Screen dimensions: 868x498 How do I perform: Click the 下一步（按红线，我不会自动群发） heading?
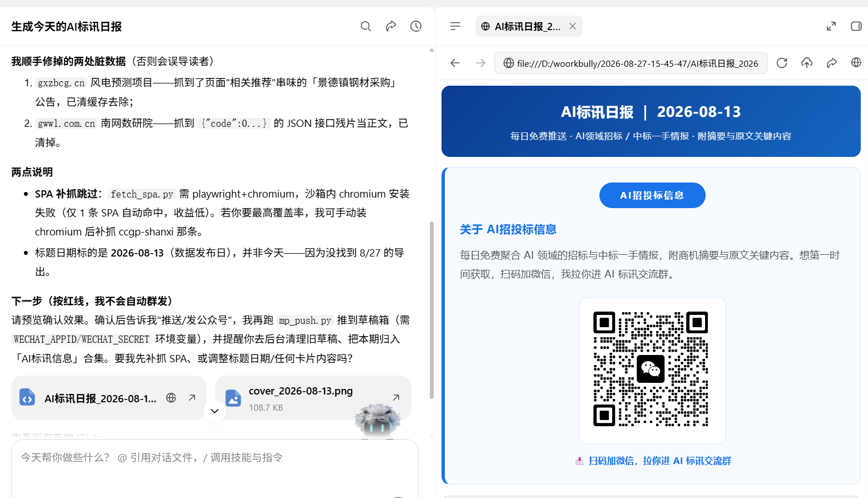pos(92,301)
